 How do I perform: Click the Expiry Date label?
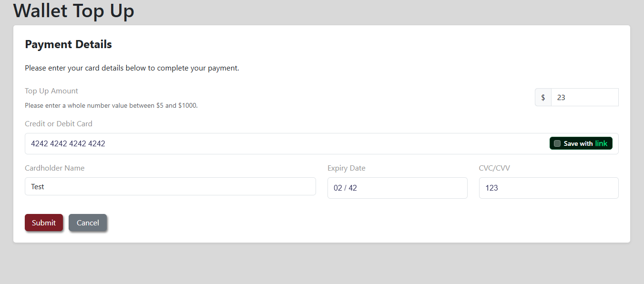346,168
